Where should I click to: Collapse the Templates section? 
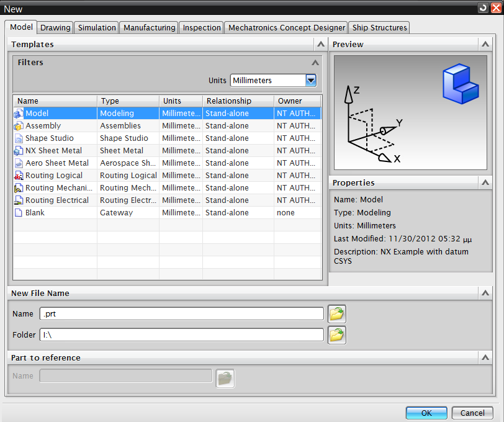tap(320, 44)
